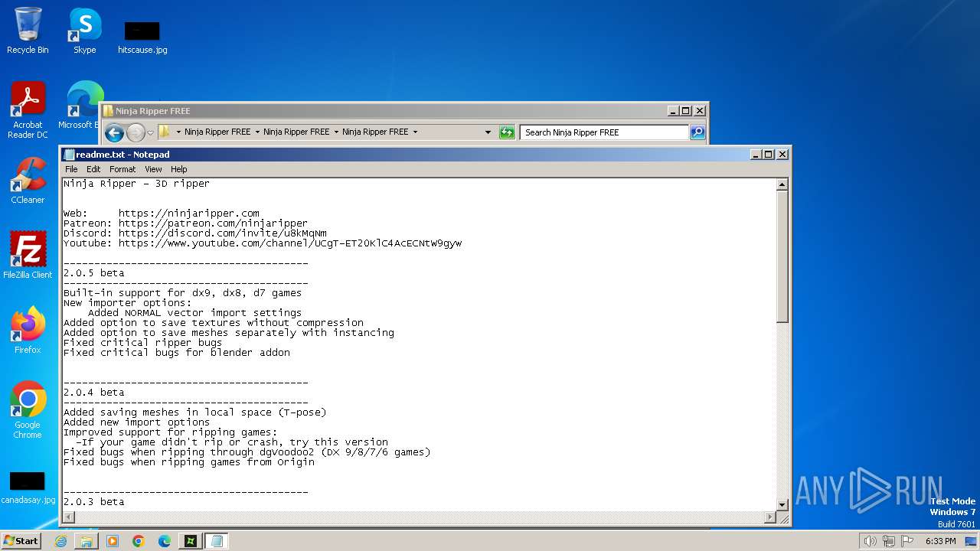Switch to the Notepad taskbar button
This screenshot has height=551, width=980.
tap(217, 541)
